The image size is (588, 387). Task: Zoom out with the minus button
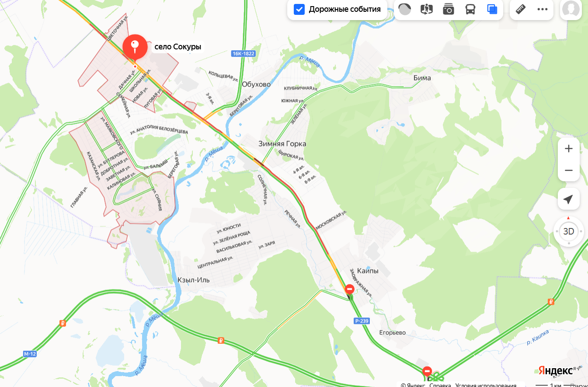click(569, 170)
